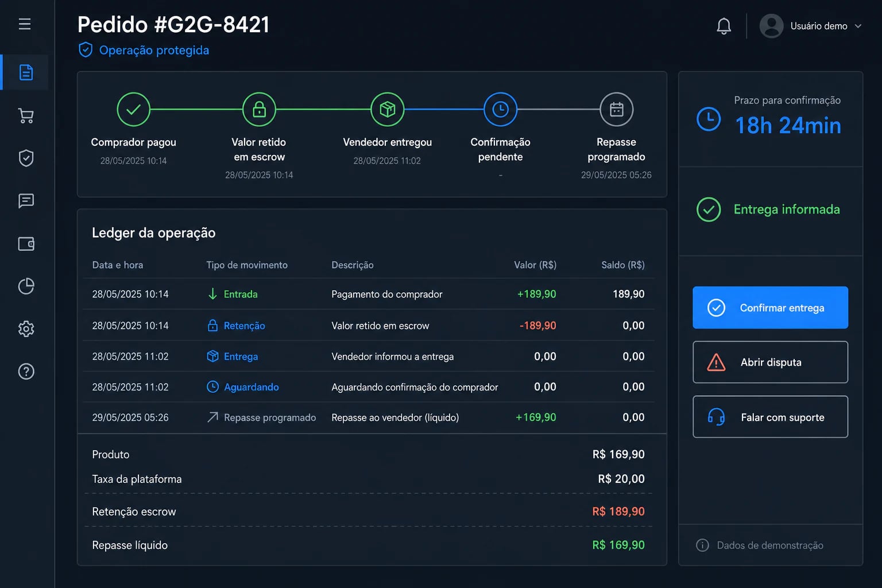Click the Entrada down-arrow icon
Viewport: 882px width, 588px height.
(x=212, y=294)
